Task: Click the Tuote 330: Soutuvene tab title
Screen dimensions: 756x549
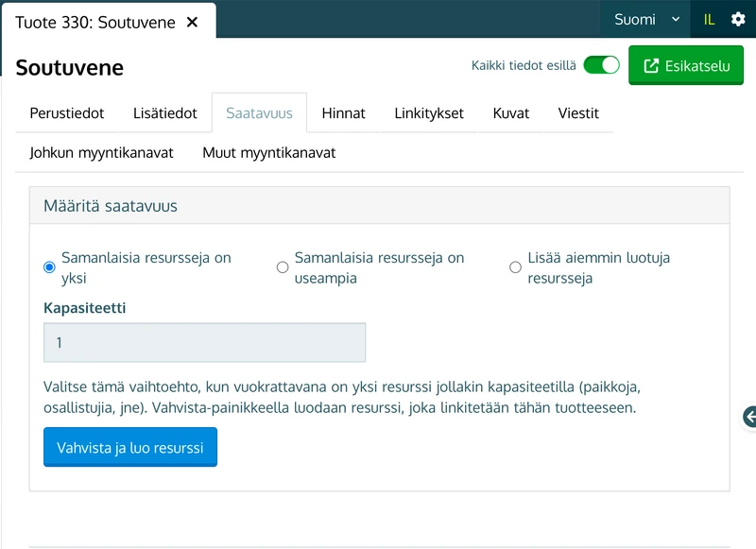Action: point(95,22)
